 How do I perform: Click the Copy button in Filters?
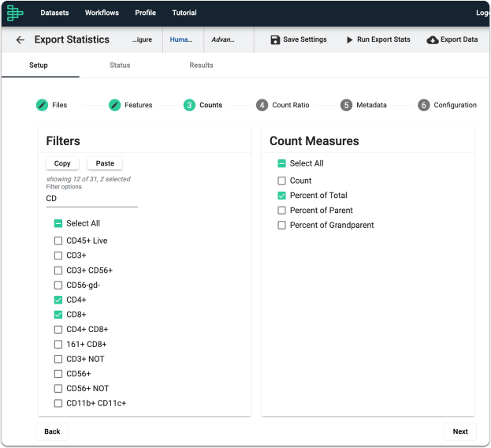pyautogui.click(x=62, y=163)
